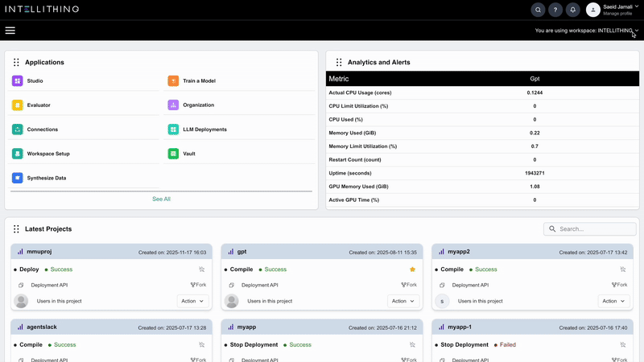Open Action dropdown for mmuproj project
The image size is (644, 362).
[192, 301]
